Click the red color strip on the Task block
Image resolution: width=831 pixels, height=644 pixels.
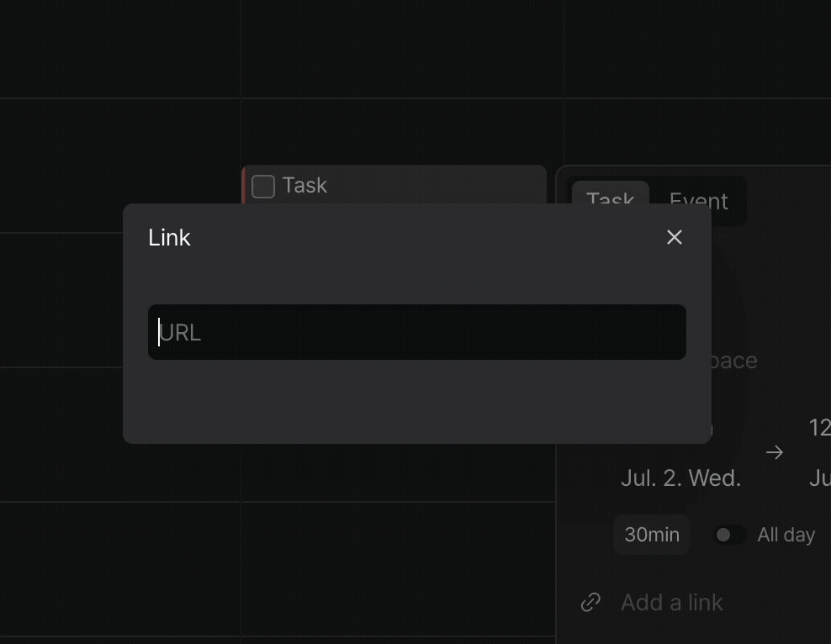pos(244,185)
